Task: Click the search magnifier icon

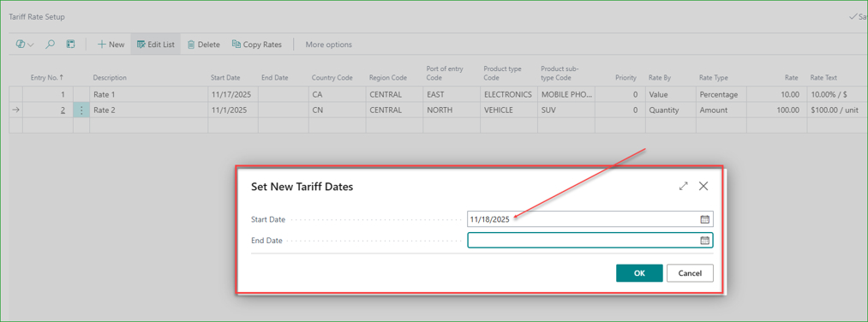Action: coord(50,45)
